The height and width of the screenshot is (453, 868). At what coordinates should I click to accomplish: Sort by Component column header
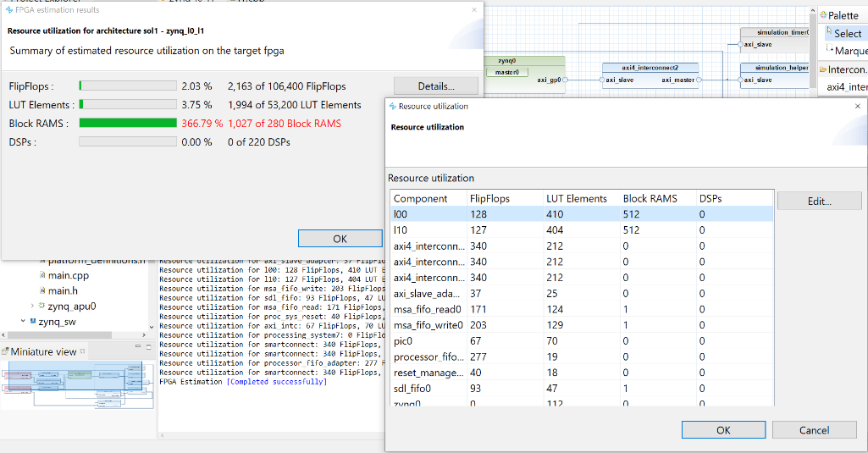428,198
